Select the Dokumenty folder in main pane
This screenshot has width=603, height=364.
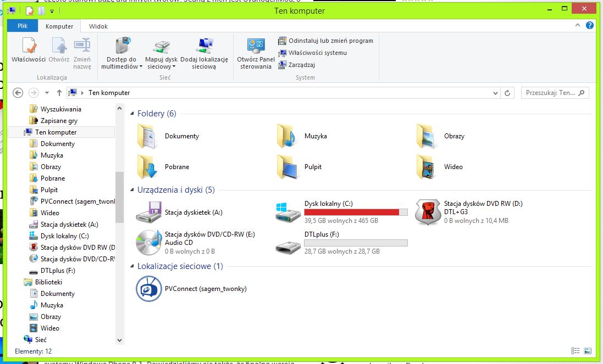pos(147,136)
